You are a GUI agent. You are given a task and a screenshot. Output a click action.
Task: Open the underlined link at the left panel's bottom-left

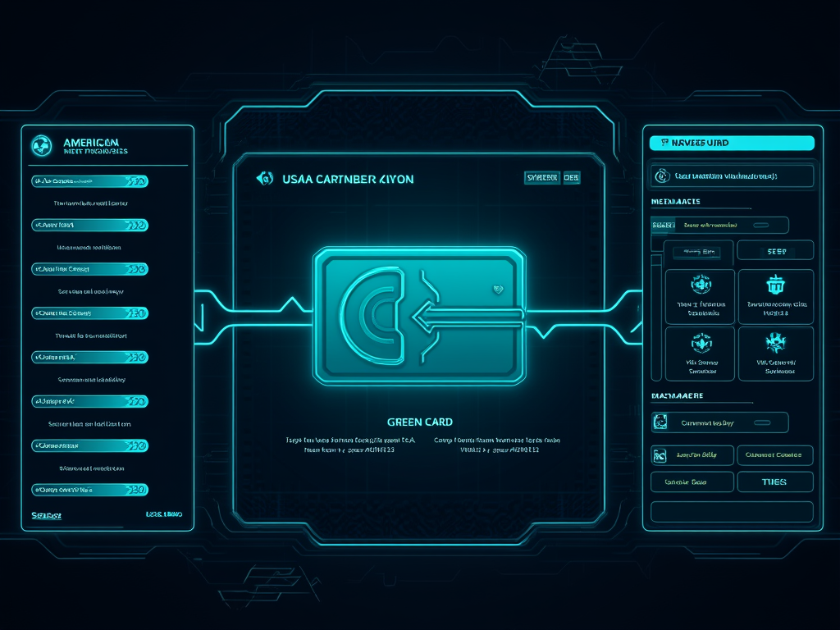[x=46, y=515]
